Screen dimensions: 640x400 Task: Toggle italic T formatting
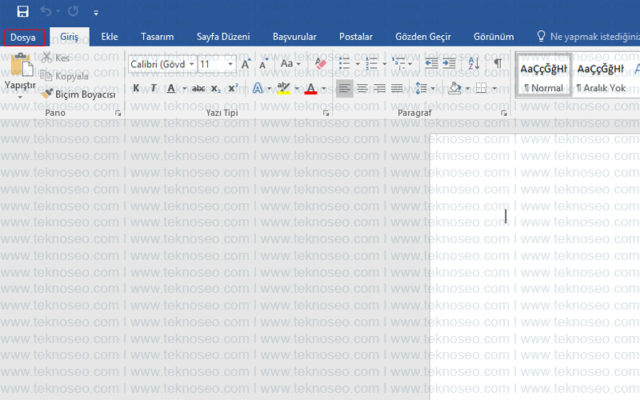(x=153, y=88)
